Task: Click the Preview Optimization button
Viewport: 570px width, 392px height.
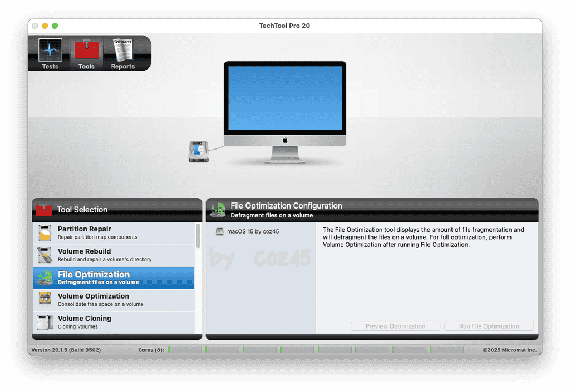Action: pyautogui.click(x=395, y=326)
